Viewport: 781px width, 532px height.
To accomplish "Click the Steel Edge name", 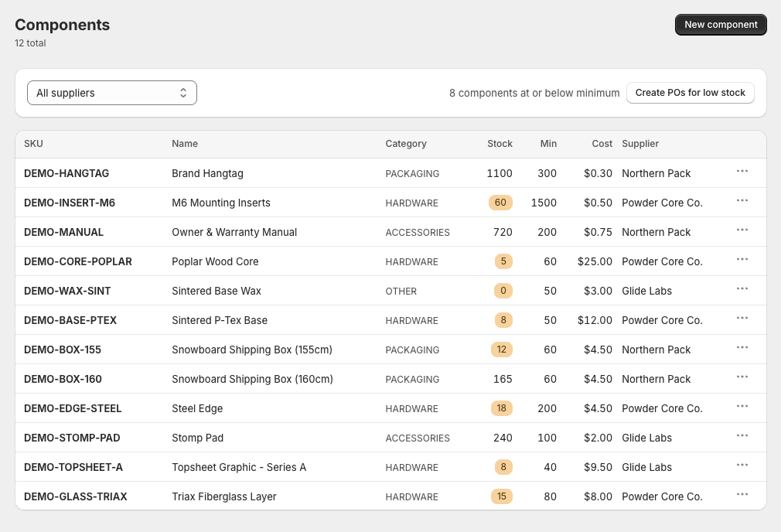I will [x=197, y=408].
